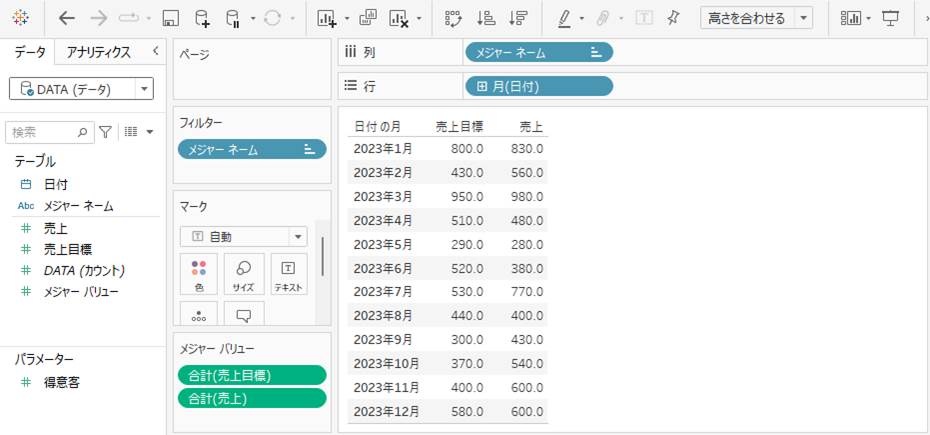This screenshot has width=930, height=435.
Task: Click the filter funnel icon in data pane
Action: (105, 132)
